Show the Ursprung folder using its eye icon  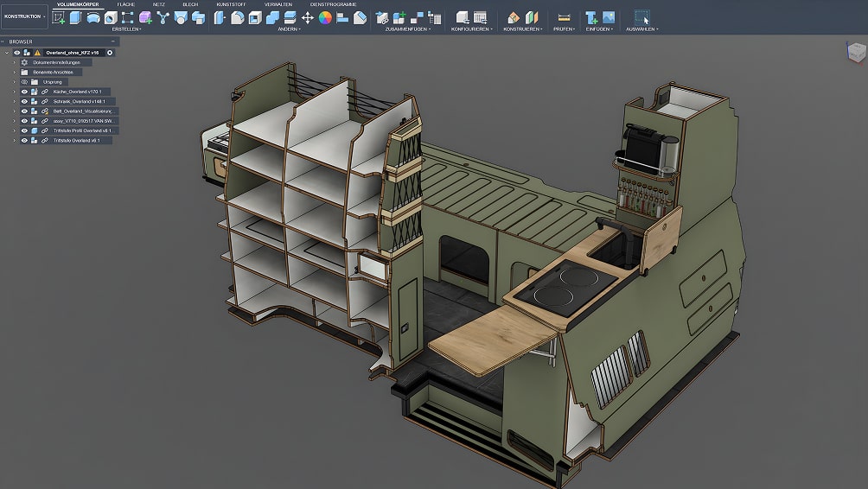[24, 81]
